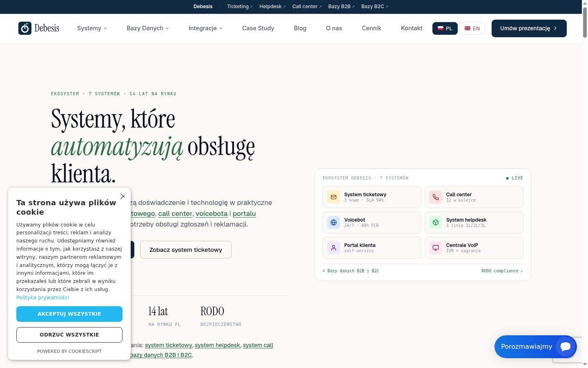The image size is (588, 368).
Task: Click the RODO statistic heading
Action: [212, 311]
